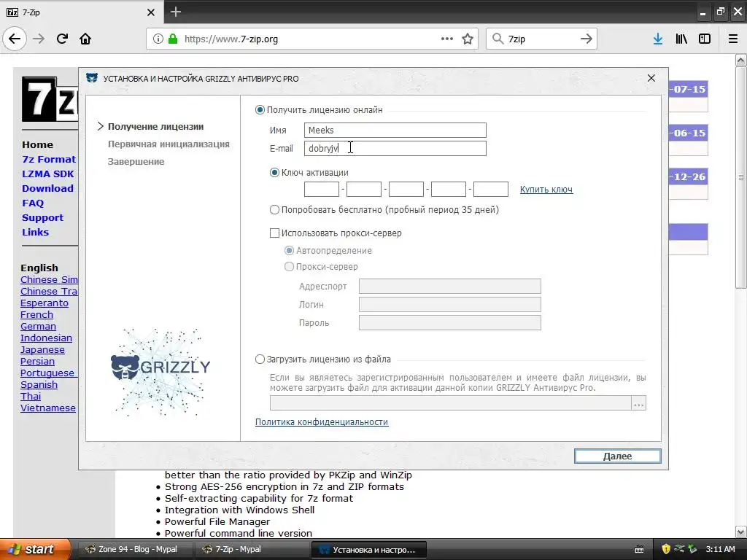Click the page scrollbar up arrow

(x=740, y=60)
